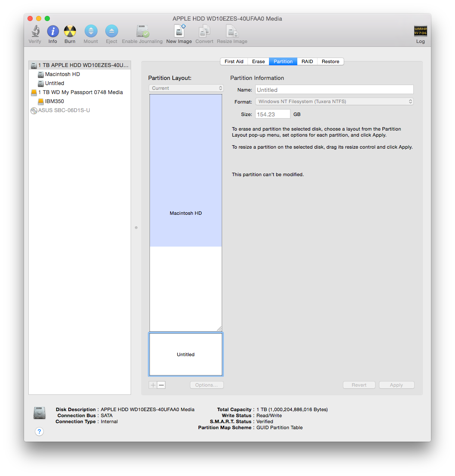Click the Apply button

[x=397, y=385]
